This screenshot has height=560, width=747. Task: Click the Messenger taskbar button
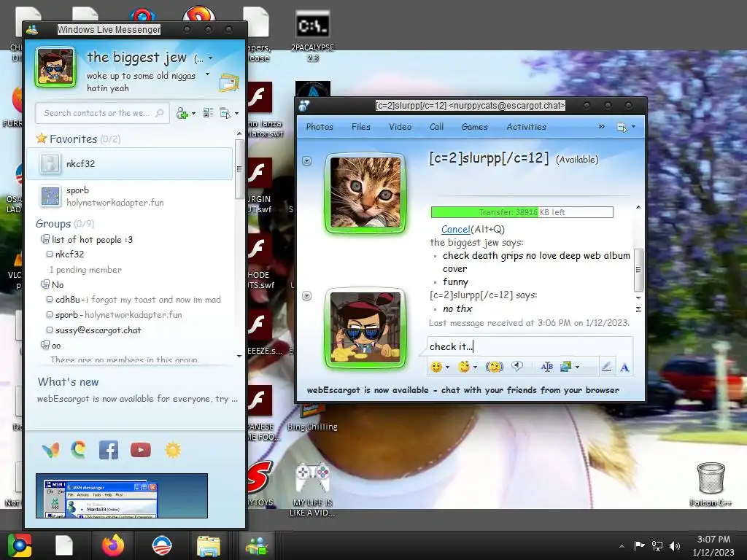pyautogui.click(x=256, y=545)
